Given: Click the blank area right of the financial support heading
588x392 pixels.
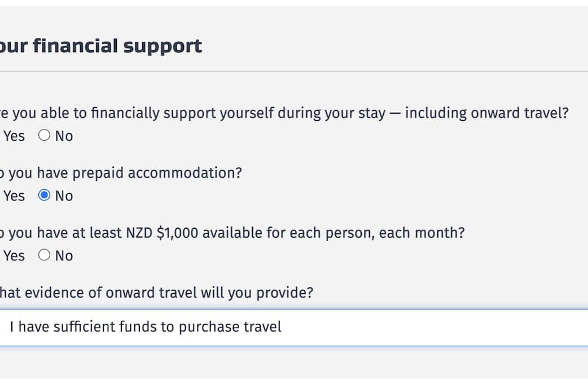Looking at the screenshot, I should click(395, 46).
